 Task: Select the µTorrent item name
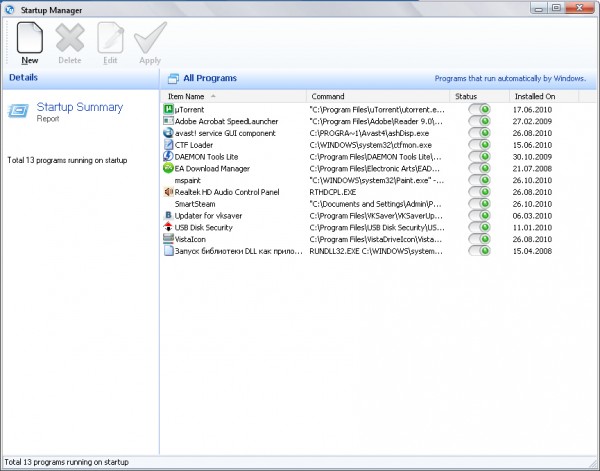click(x=189, y=109)
